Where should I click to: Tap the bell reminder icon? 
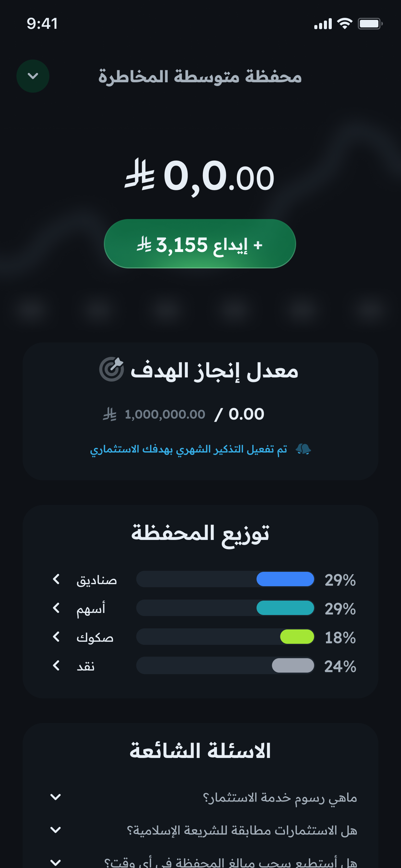[303, 449]
